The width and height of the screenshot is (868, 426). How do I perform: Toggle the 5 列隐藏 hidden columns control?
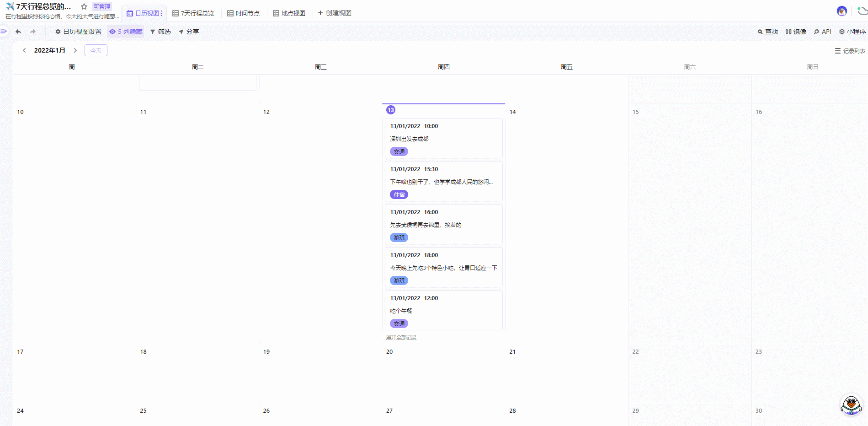tap(126, 32)
